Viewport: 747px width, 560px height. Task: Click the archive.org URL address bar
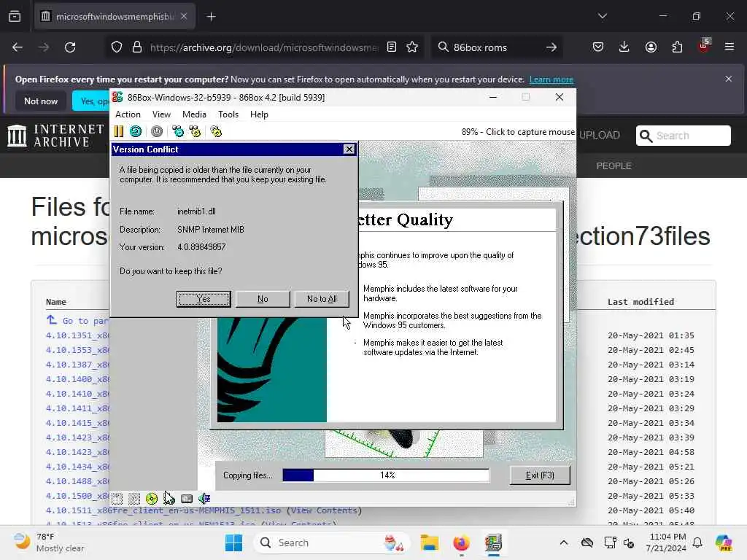pos(264,47)
